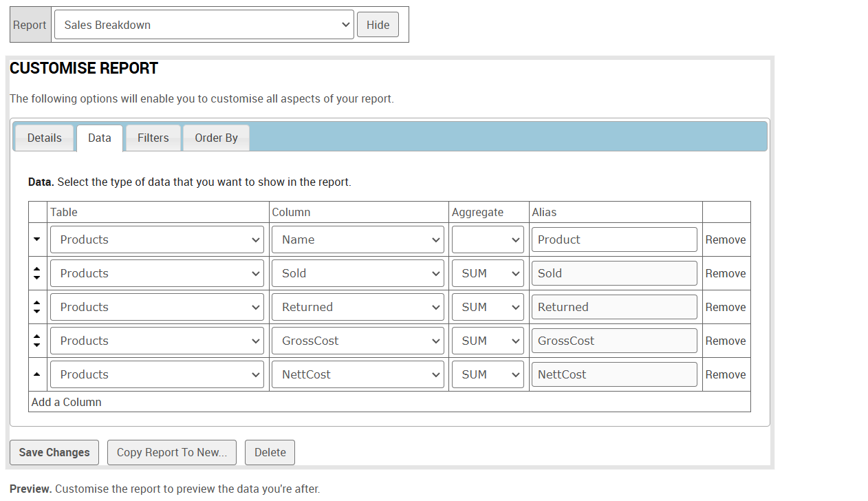Remove the GrossCost row
This screenshot has height=501, width=868.
point(726,341)
